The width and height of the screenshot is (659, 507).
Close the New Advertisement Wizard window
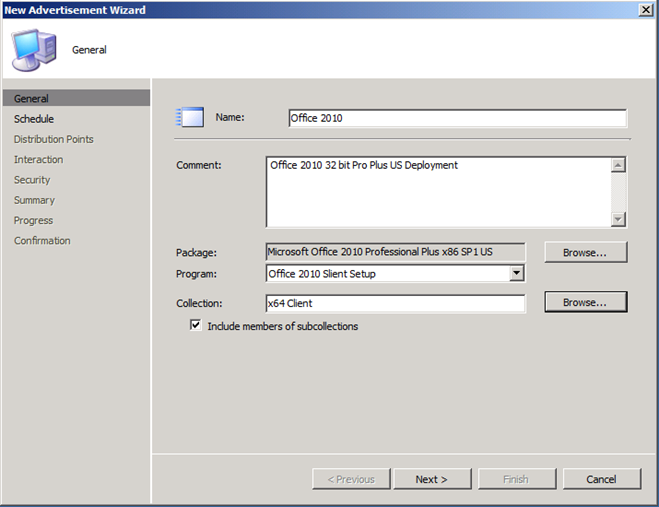[645, 10]
